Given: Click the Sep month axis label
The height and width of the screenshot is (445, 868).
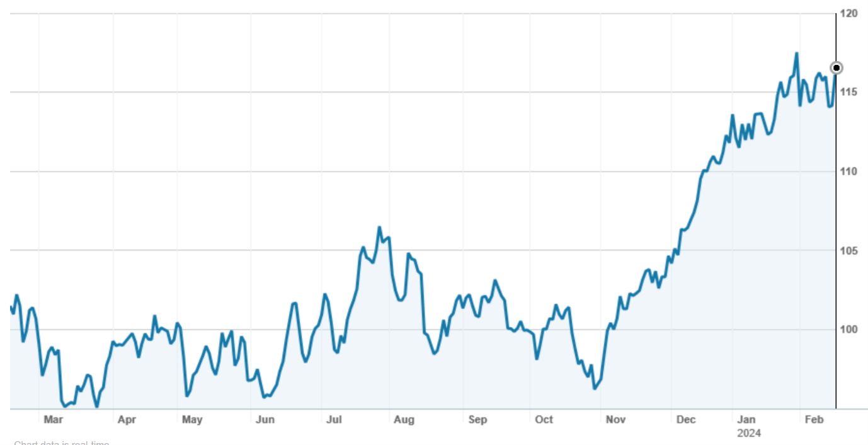Looking at the screenshot, I should (x=478, y=420).
